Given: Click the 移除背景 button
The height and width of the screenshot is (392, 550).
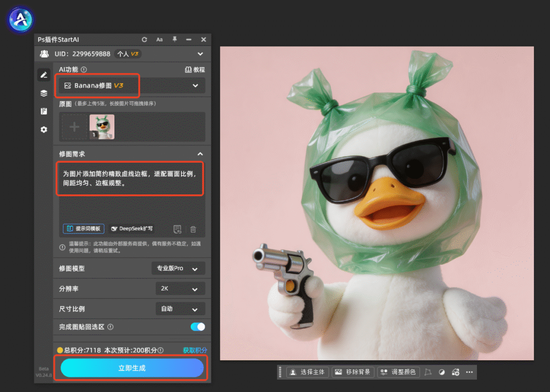Looking at the screenshot, I should point(353,372).
